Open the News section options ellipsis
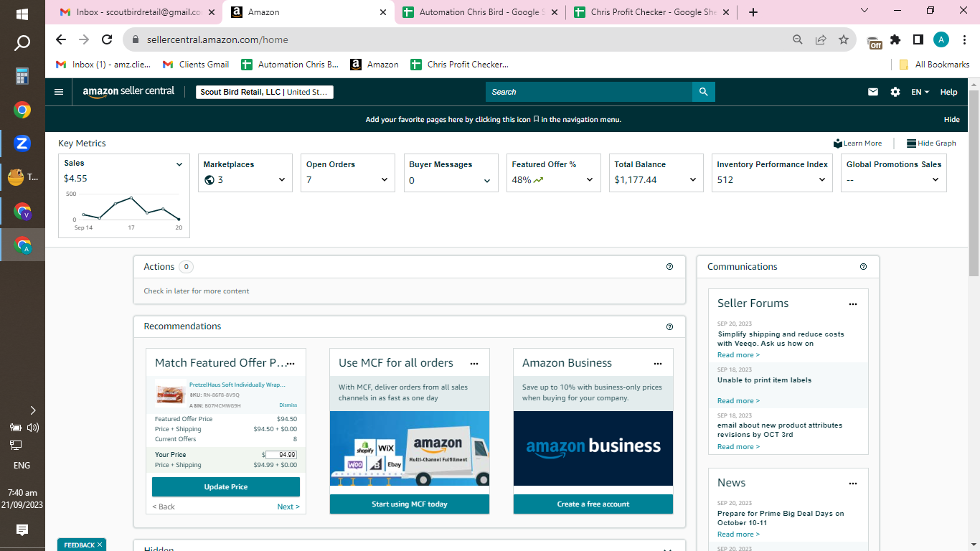This screenshot has width=980, height=551. click(x=853, y=484)
